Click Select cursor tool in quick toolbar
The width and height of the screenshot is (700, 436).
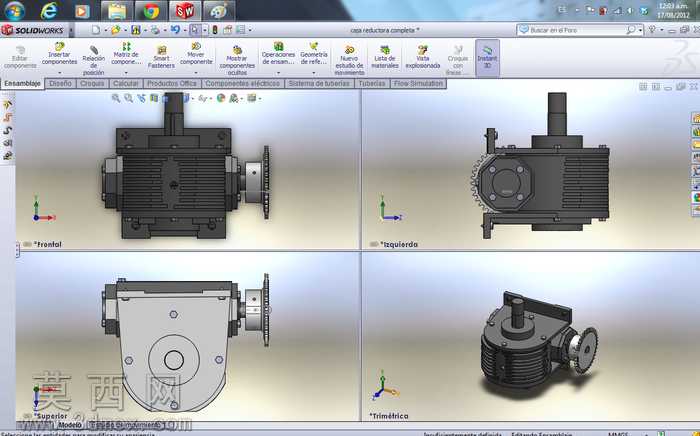[195, 30]
